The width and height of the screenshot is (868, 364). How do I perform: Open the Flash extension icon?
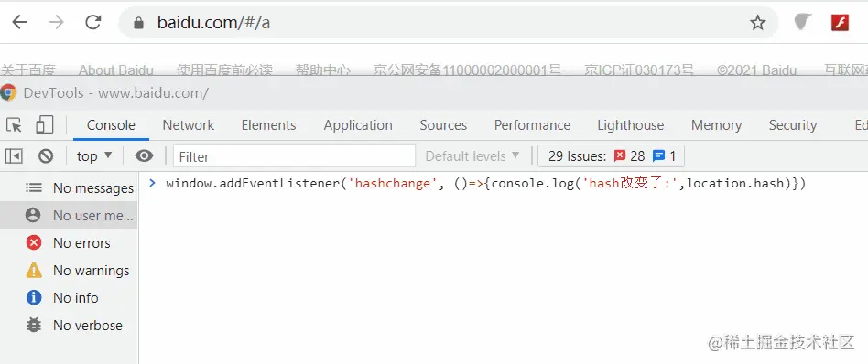tap(840, 23)
